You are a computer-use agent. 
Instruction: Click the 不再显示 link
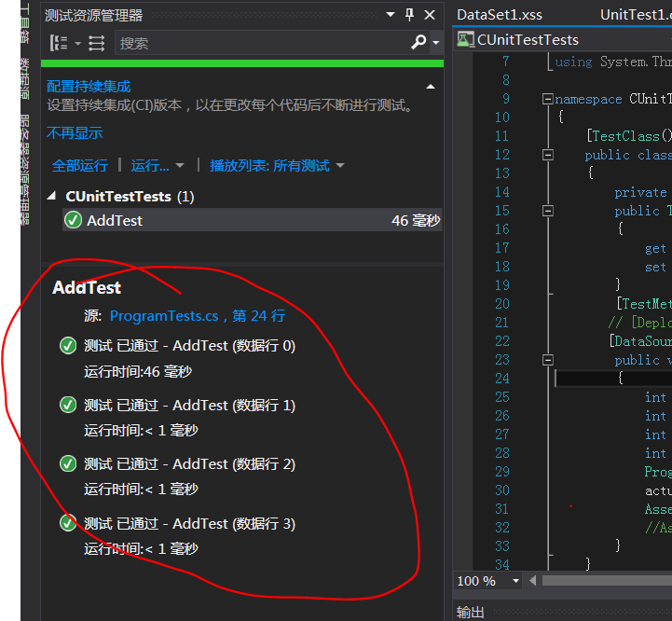[75, 132]
